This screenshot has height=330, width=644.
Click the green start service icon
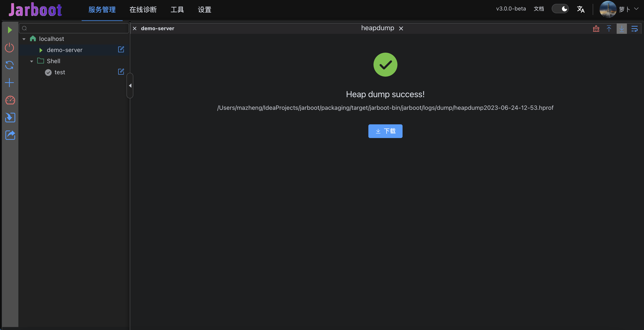coord(10,30)
